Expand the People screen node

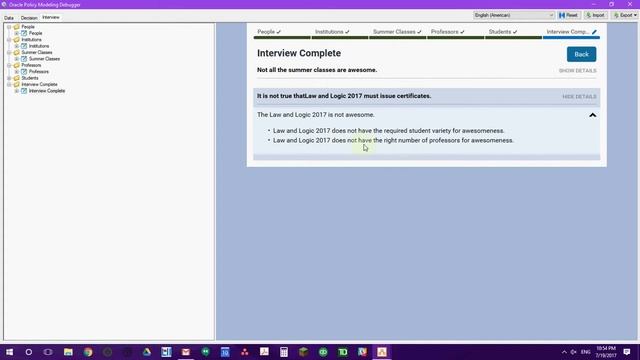click(17, 33)
